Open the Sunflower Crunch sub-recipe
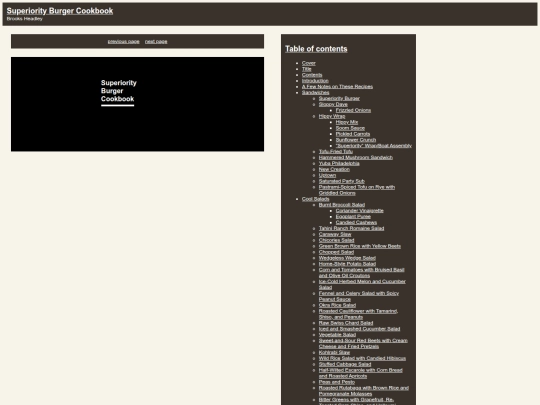Viewport: 540px width, 405px height. coord(356,140)
